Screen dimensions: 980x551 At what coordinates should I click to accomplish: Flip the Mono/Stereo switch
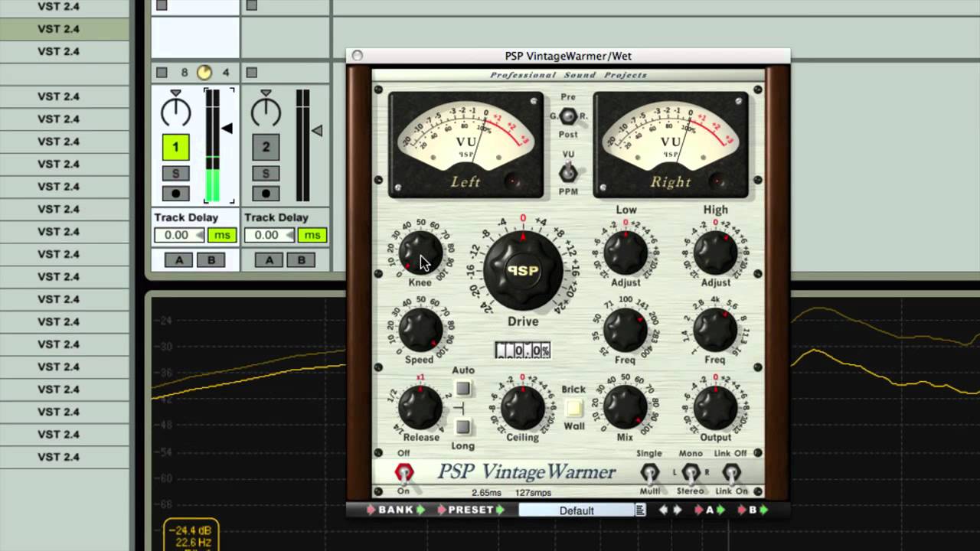tap(691, 473)
